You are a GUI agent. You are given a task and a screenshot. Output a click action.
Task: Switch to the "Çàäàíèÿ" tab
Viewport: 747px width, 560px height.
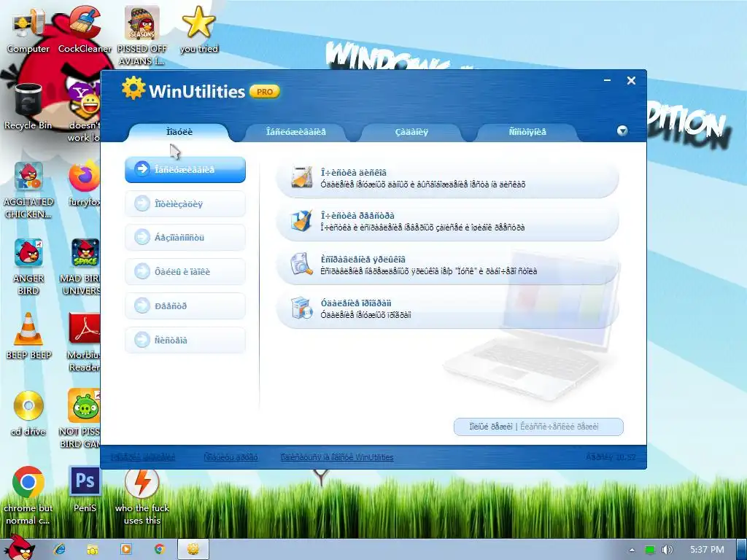(411, 132)
